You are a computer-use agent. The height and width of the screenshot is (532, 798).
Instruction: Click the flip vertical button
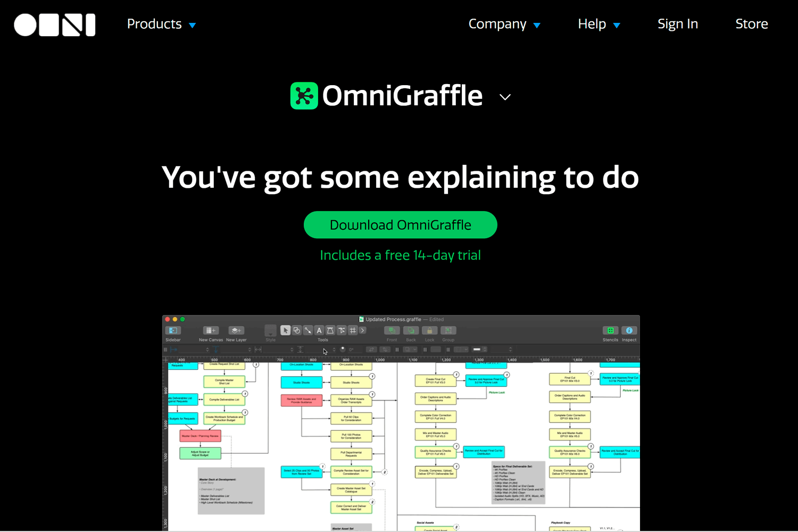tap(385, 350)
